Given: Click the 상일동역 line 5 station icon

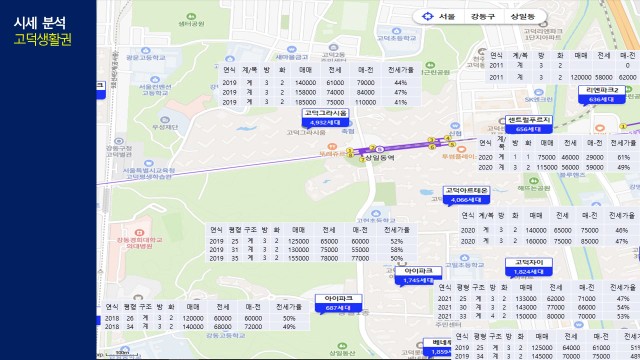Looking at the screenshot, I should pyautogui.click(x=380, y=149).
